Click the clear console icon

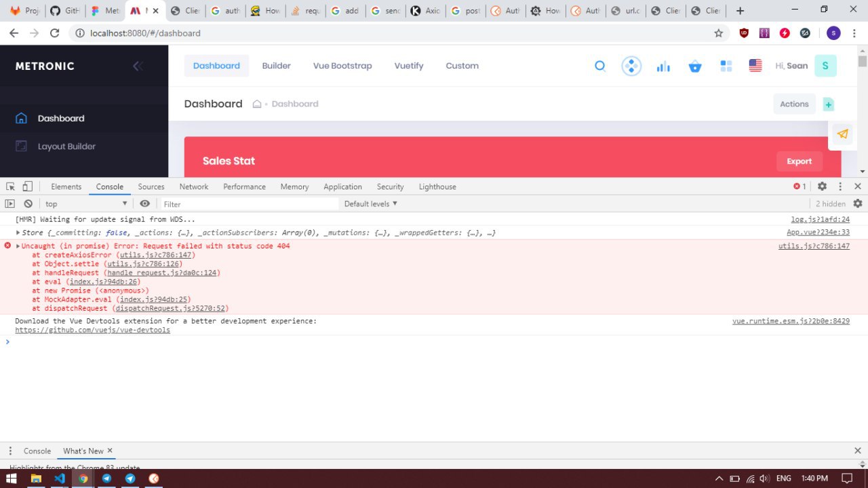pyautogui.click(x=28, y=204)
